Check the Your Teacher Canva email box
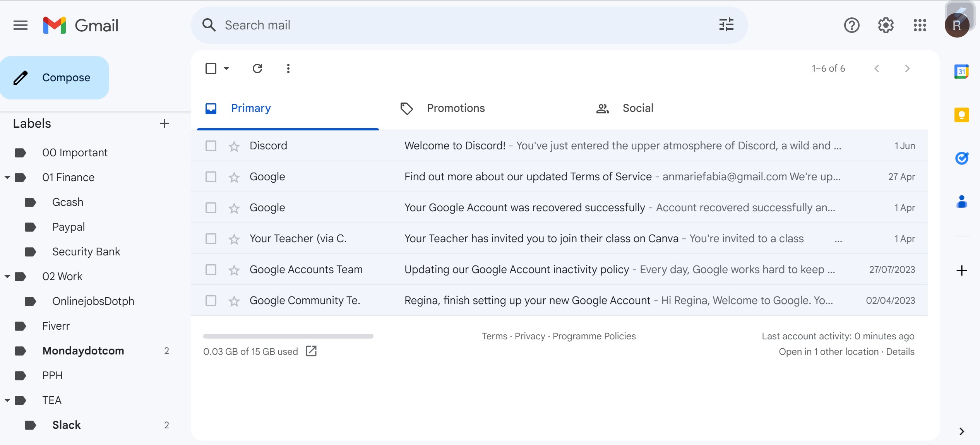Viewport: 980px width, 445px height. (211, 239)
